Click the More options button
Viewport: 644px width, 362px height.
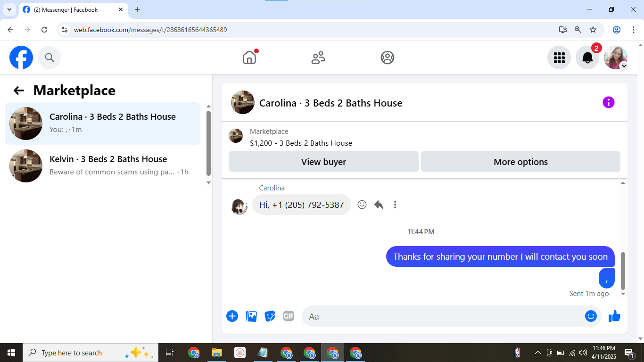[520, 162]
